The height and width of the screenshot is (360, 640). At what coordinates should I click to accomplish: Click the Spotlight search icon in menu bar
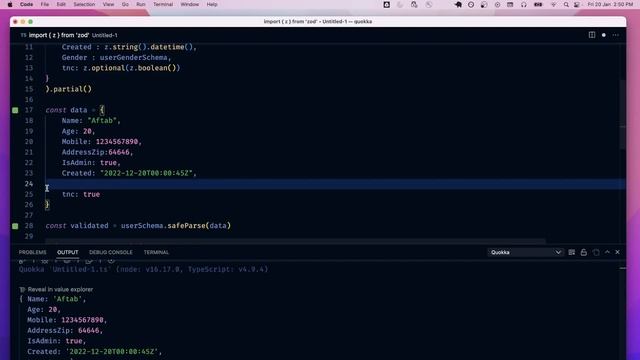pyautogui.click(x=566, y=4)
